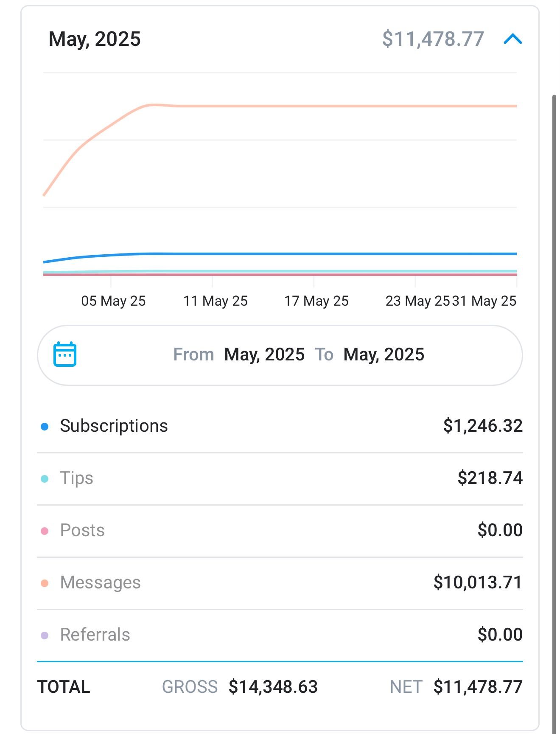
Task: Change the To month May, 2025
Action: click(x=384, y=355)
